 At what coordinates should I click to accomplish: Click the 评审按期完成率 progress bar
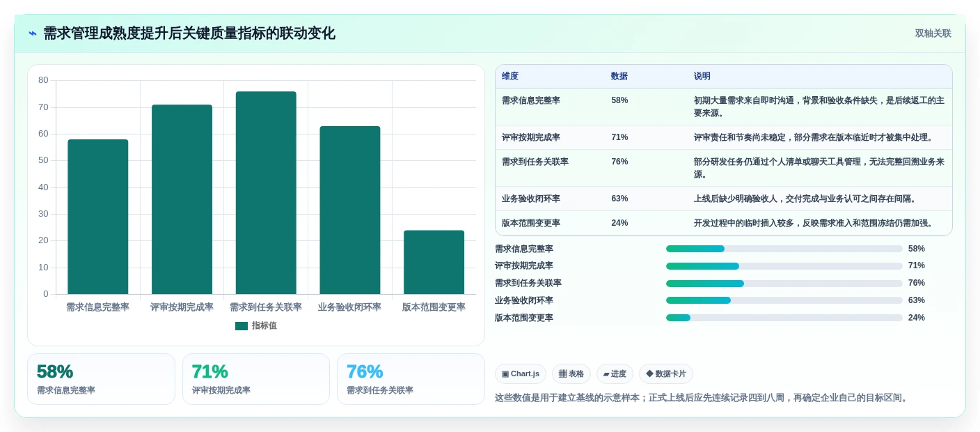click(x=784, y=265)
